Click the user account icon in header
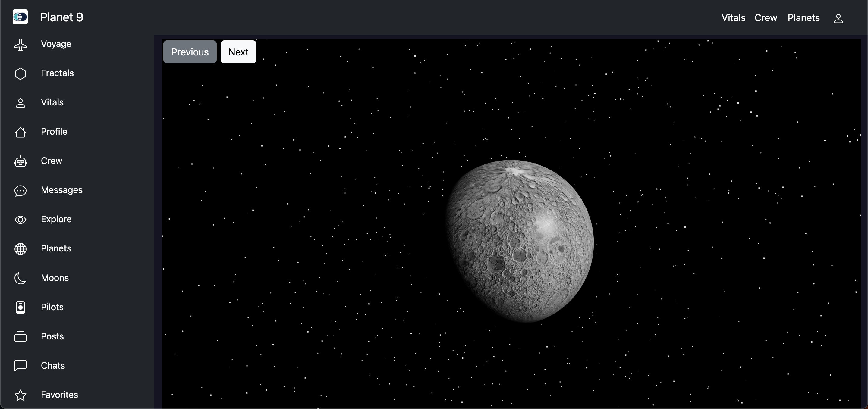868x409 pixels. (x=838, y=18)
